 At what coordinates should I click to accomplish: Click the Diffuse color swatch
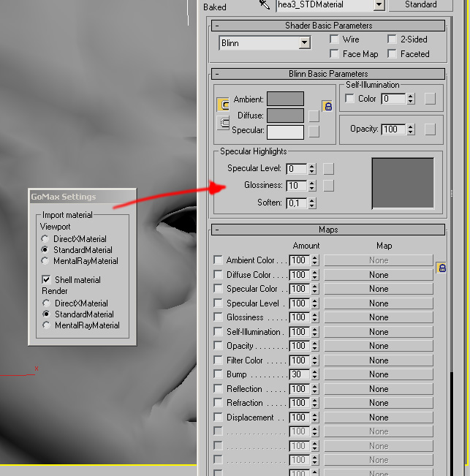click(x=285, y=116)
